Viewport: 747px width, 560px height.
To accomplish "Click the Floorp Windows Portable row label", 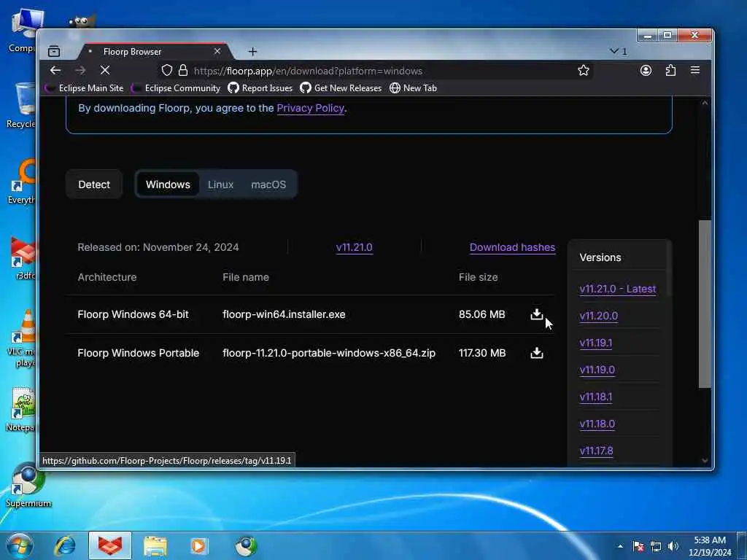I will tap(138, 353).
